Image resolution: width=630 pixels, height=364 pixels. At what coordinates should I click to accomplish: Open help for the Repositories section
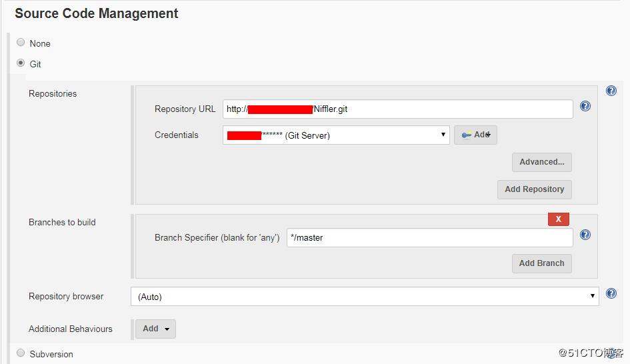pyautogui.click(x=611, y=91)
